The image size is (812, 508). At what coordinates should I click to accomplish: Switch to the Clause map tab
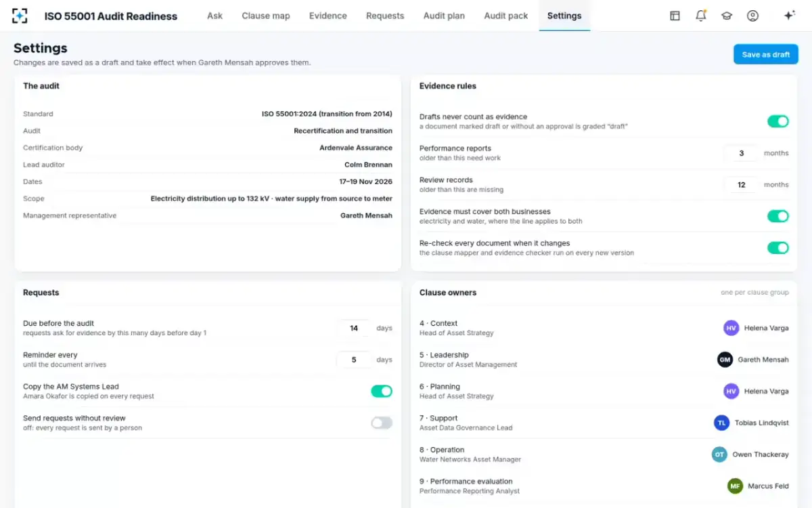(266, 16)
